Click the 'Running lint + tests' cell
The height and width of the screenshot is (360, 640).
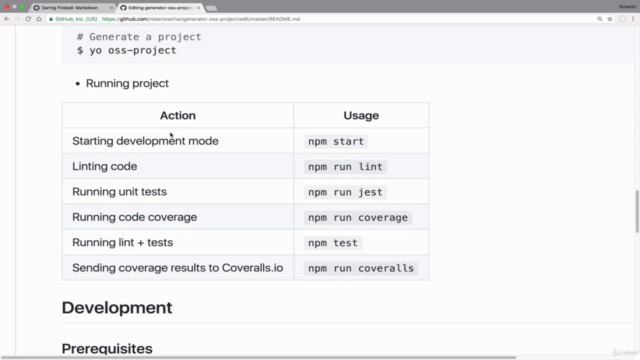point(178,242)
